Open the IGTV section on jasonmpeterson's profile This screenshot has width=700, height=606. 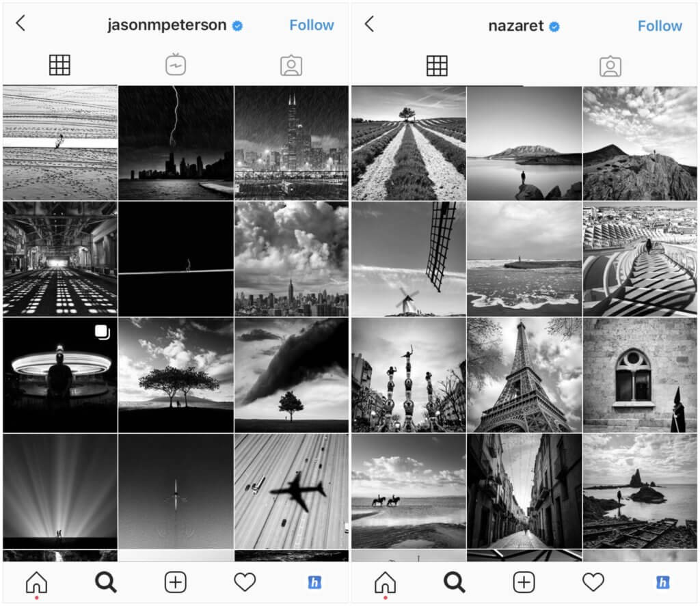176,65
